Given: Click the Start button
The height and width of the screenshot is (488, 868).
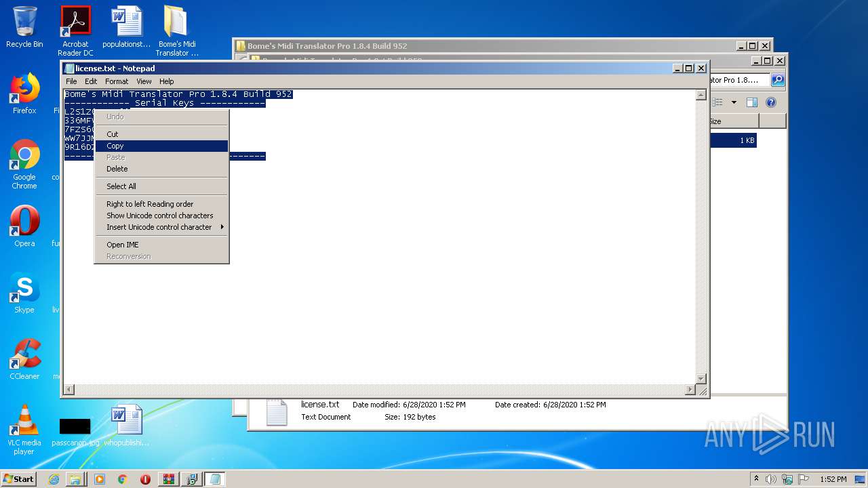Looking at the screenshot, I should pyautogui.click(x=19, y=479).
